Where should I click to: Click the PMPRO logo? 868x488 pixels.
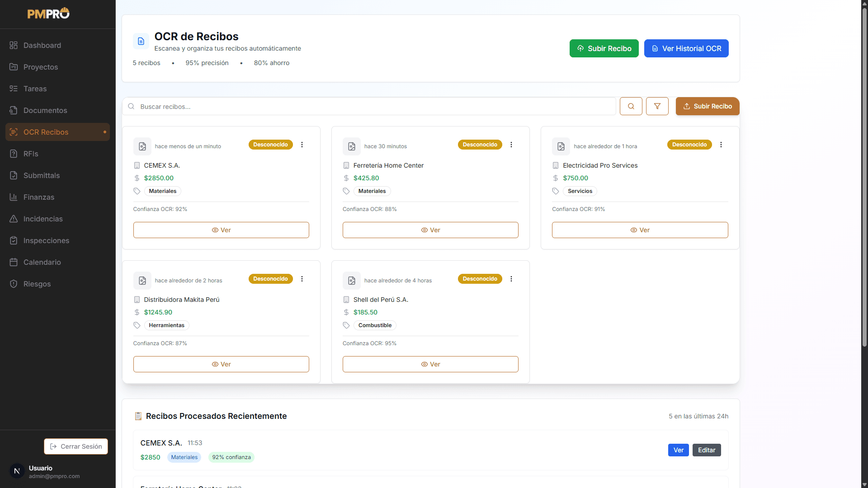(48, 14)
